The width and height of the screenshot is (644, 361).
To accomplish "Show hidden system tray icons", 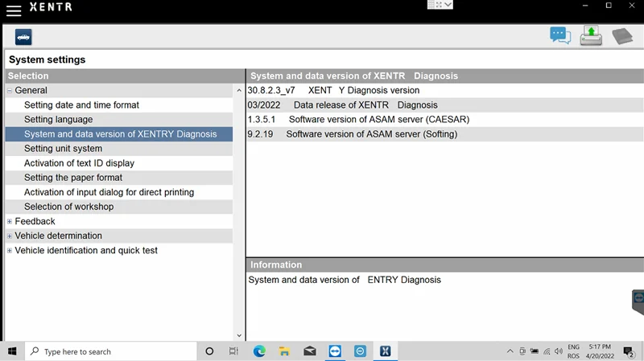I will (x=510, y=351).
